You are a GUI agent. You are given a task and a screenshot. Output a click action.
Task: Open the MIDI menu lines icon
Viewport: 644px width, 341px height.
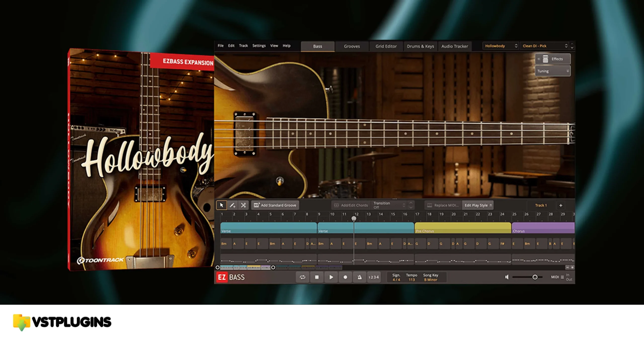click(x=562, y=277)
